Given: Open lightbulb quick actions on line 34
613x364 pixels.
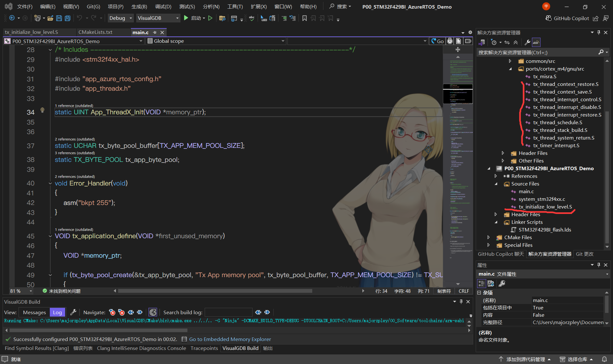Looking at the screenshot, I should 42,110.
